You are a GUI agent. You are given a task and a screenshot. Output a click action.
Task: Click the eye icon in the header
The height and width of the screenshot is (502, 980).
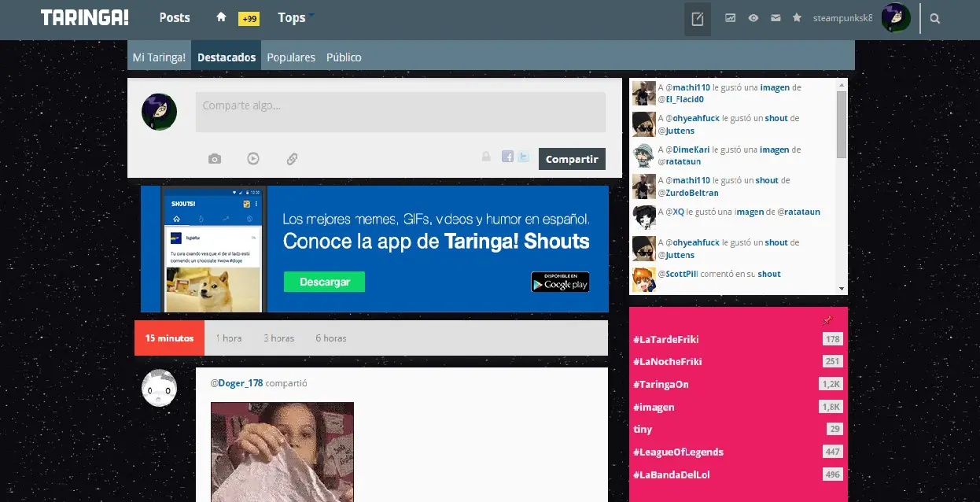click(753, 17)
